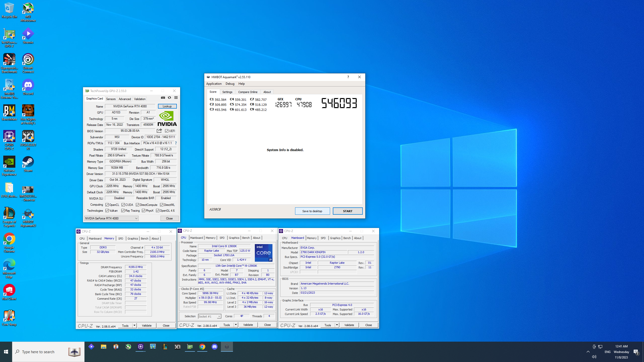Toggle the CUDA checkbox
The height and width of the screenshot is (362, 644).
click(123, 205)
